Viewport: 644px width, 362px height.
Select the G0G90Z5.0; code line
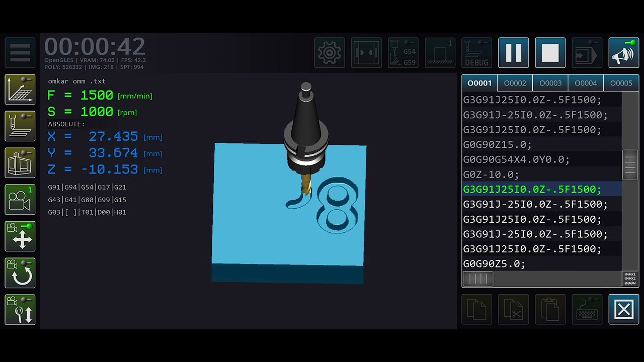click(542, 263)
